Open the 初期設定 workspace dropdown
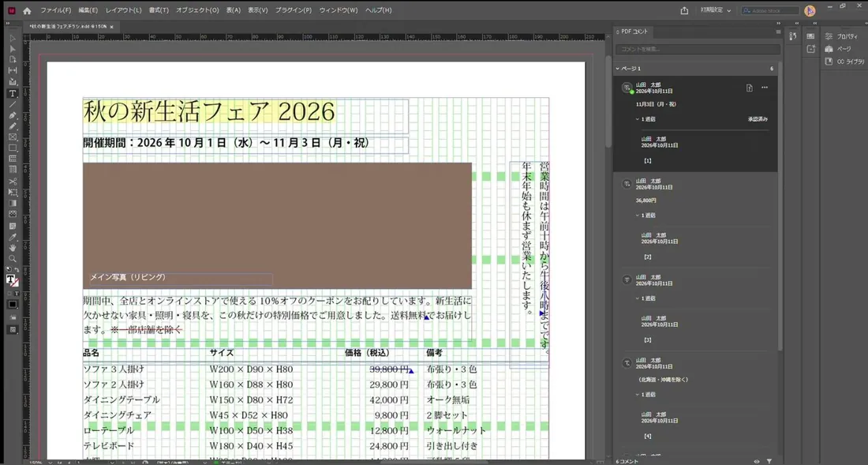The image size is (868, 465). 715,10
